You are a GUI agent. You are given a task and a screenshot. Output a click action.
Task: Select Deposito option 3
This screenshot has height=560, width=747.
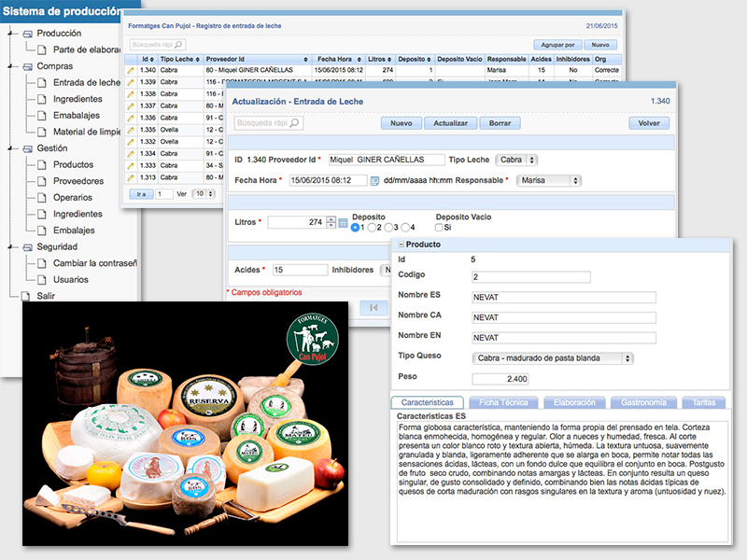[388, 228]
